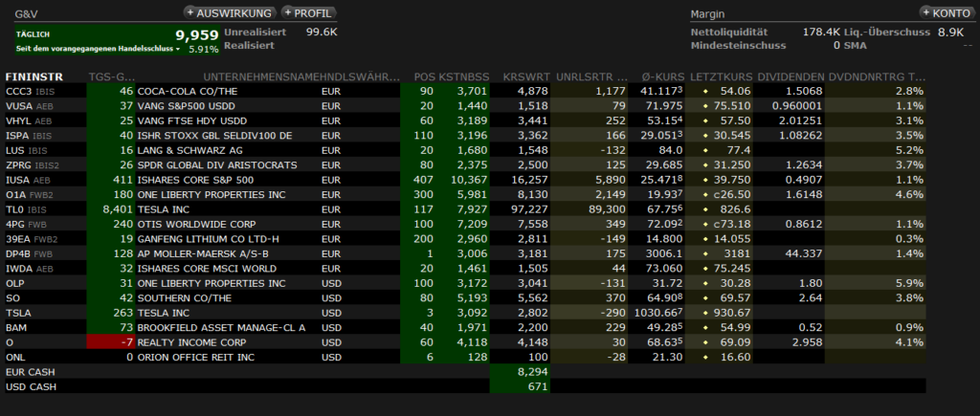Image resolution: width=980 pixels, height=416 pixels.
Task: Select the DP4B AP Moller-Maersk ticker
Action: (18, 253)
